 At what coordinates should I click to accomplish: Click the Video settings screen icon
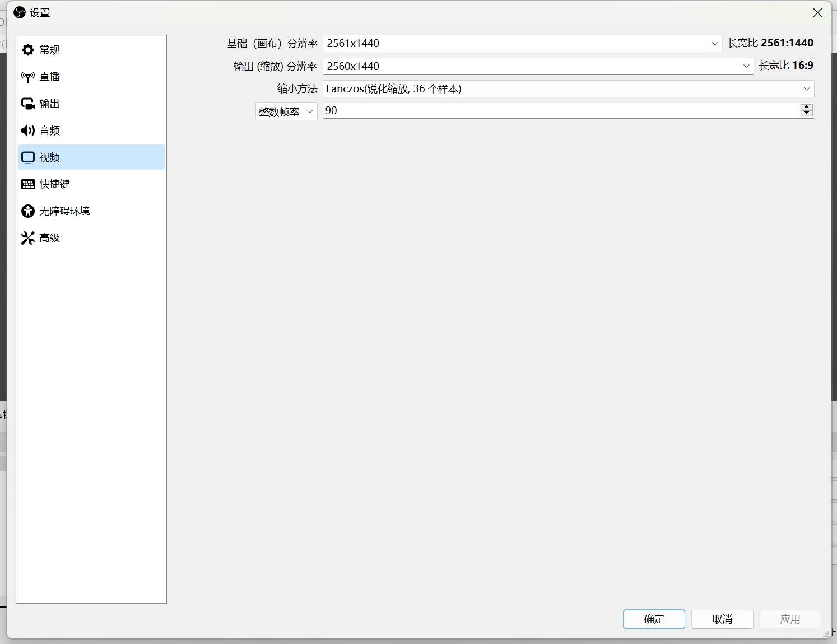point(28,157)
